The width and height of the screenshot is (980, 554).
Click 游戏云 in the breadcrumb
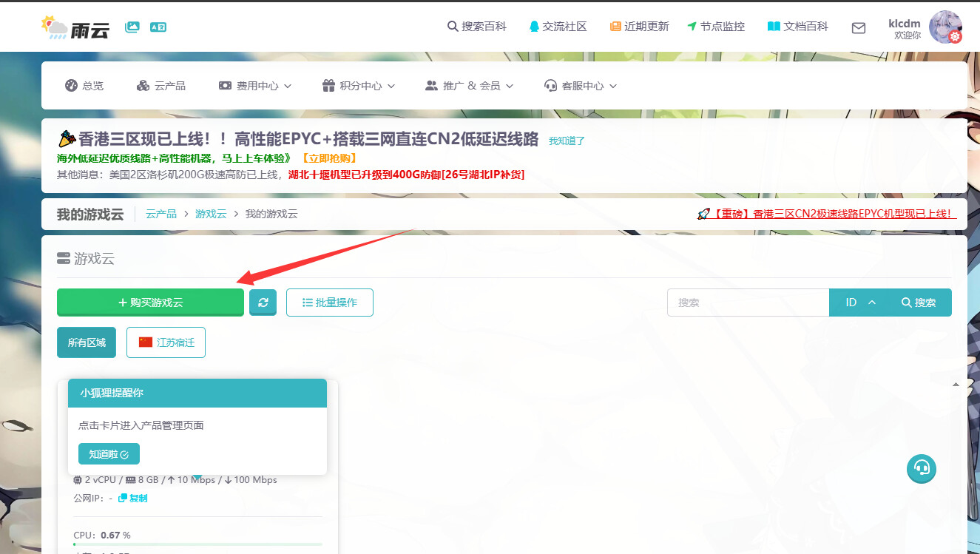(x=211, y=214)
